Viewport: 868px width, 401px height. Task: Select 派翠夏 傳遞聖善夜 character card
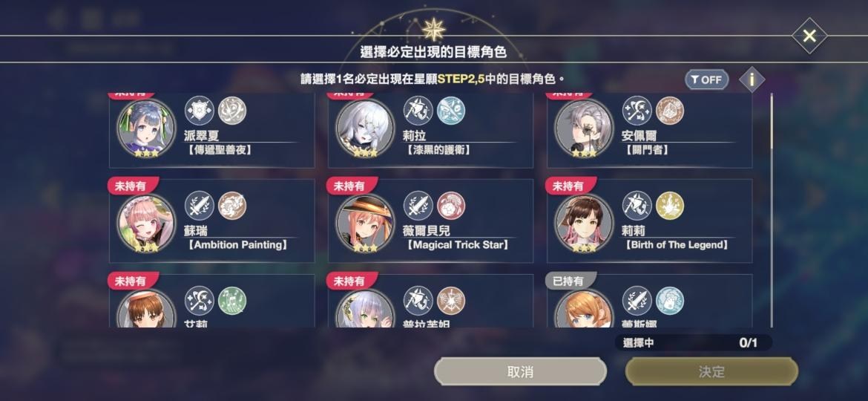point(211,131)
